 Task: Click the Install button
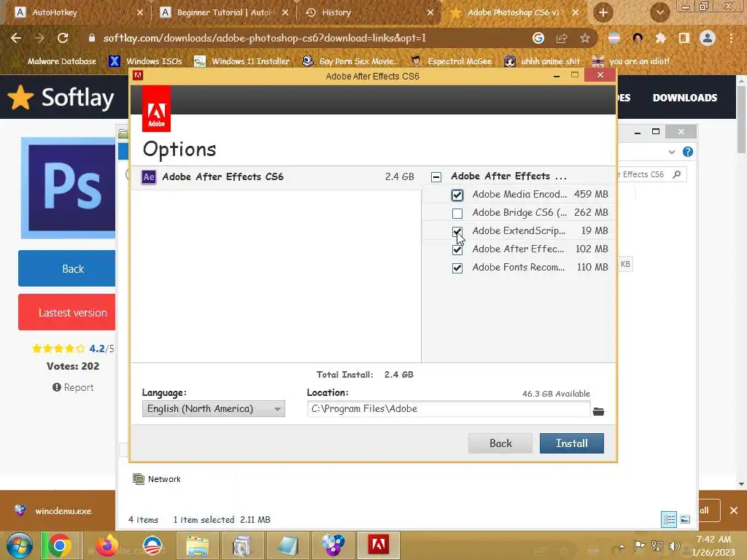(572, 443)
